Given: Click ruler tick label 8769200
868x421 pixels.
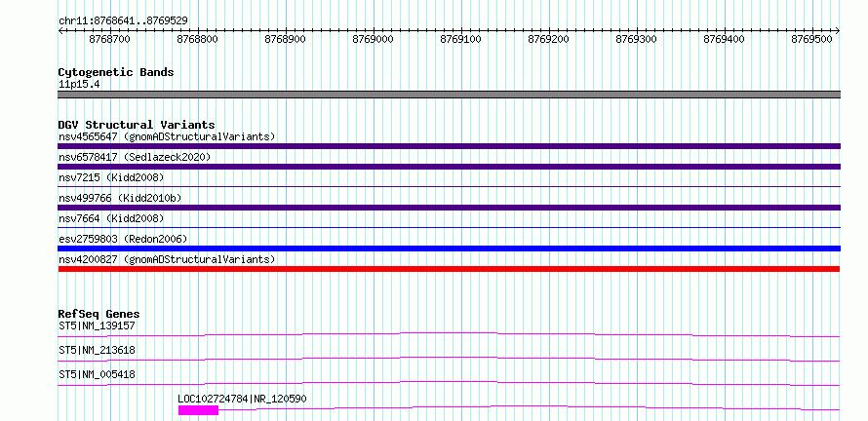Looking at the screenshot, I should pos(549,40).
